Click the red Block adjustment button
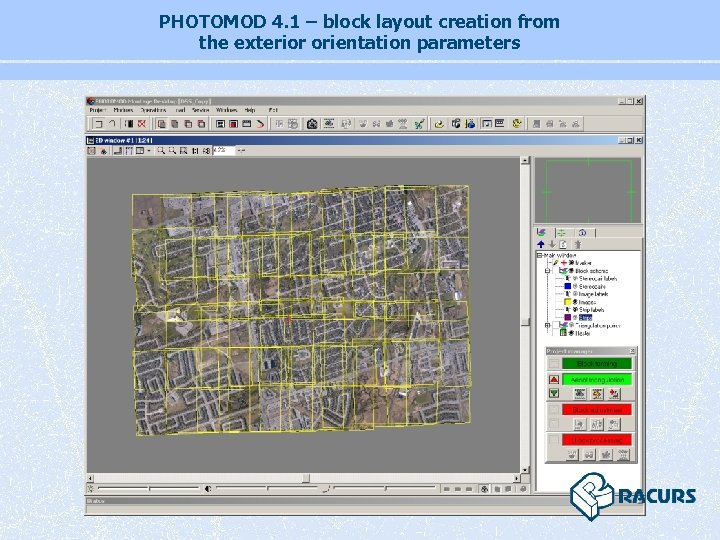 click(597, 410)
